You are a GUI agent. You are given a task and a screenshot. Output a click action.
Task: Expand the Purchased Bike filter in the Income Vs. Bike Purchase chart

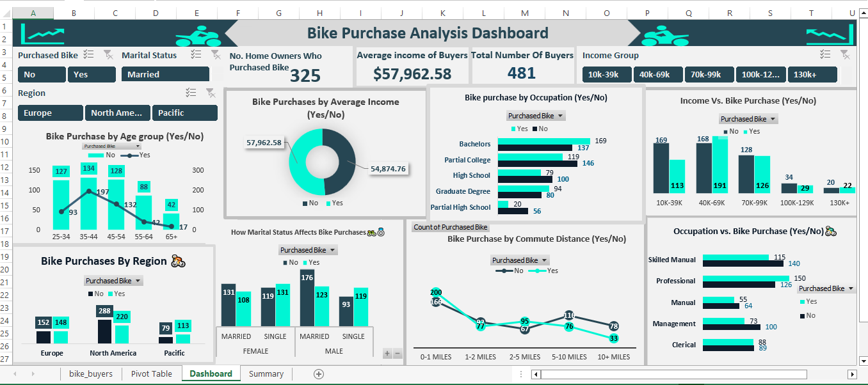(x=748, y=119)
